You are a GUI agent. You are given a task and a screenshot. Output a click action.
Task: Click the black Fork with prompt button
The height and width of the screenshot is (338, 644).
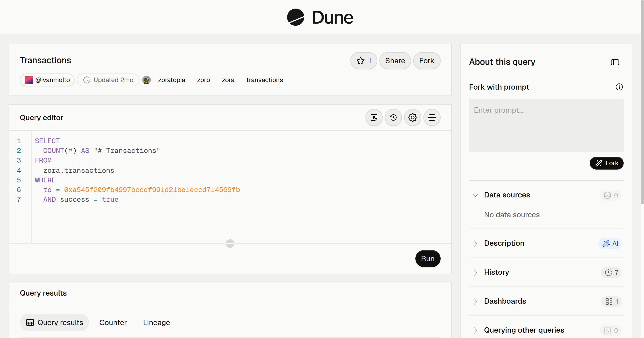[606, 163]
